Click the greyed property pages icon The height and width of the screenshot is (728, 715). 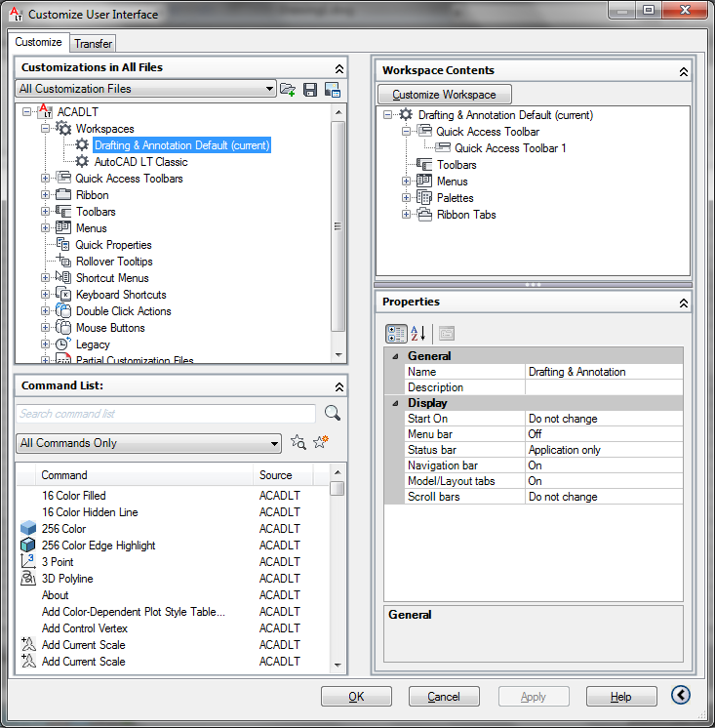click(x=447, y=334)
